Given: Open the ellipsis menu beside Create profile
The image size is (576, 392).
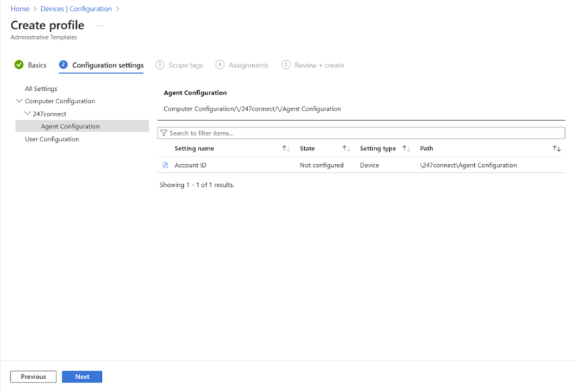Looking at the screenshot, I should click(x=100, y=26).
